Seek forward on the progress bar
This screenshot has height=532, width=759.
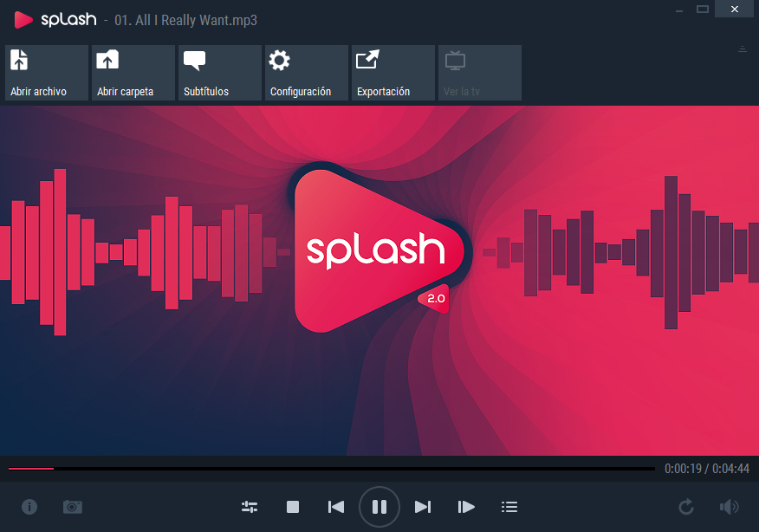[347, 468]
